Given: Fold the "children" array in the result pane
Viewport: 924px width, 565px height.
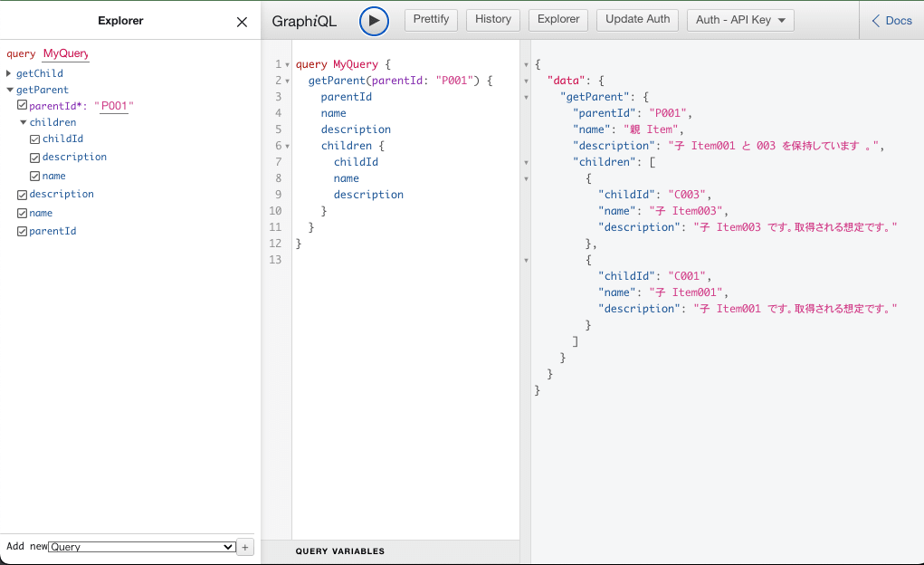Looking at the screenshot, I should point(526,163).
